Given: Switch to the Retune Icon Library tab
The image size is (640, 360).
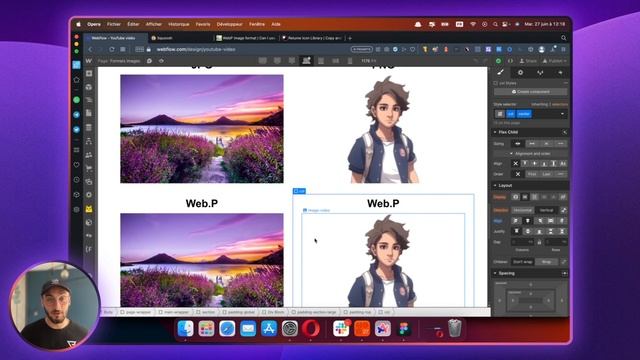Looking at the screenshot, I should click(312, 38).
